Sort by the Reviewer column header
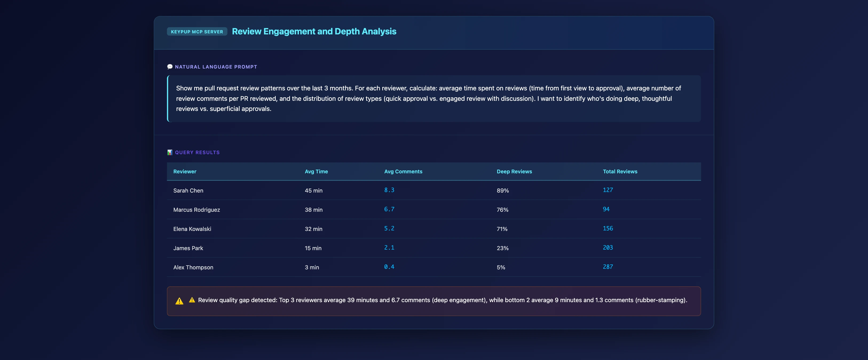The height and width of the screenshot is (360, 868). pyautogui.click(x=185, y=171)
